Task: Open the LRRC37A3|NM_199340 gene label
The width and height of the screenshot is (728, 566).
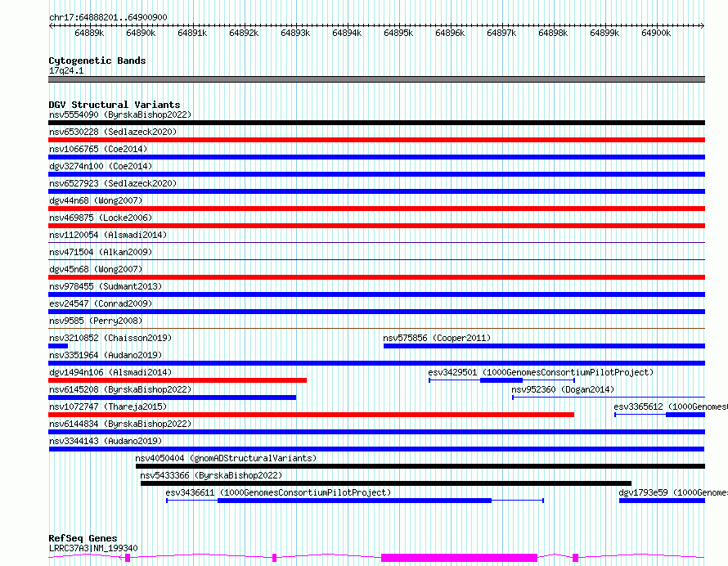Action: (93, 548)
